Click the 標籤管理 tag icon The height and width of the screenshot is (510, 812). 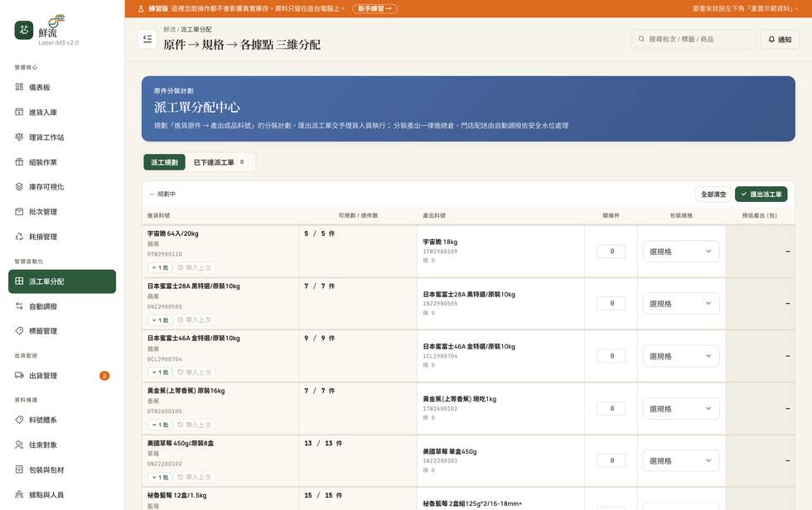(19, 330)
